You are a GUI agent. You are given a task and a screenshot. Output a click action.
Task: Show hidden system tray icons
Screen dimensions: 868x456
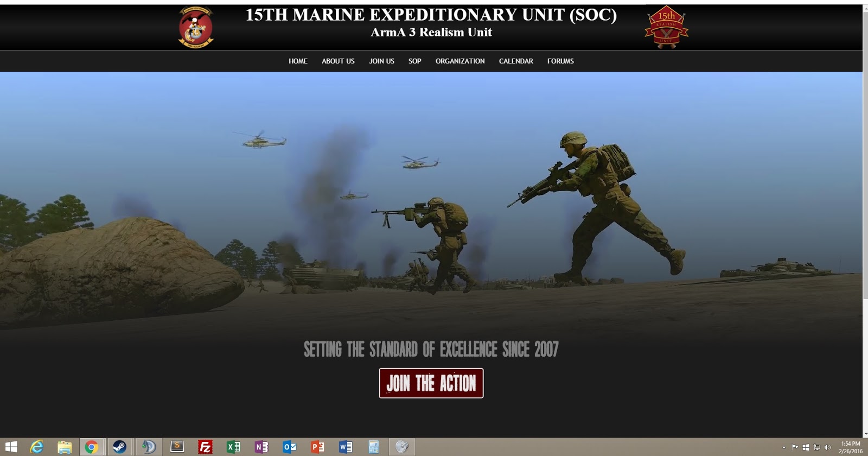[784, 447]
